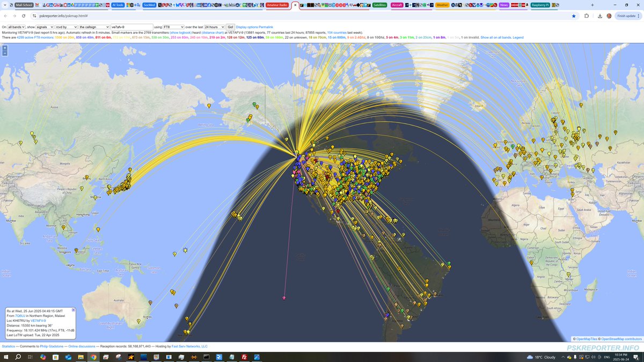Image resolution: width=644 pixels, height=362 pixels.
Task: Open Windows taskbar search
Action: pos(18,357)
